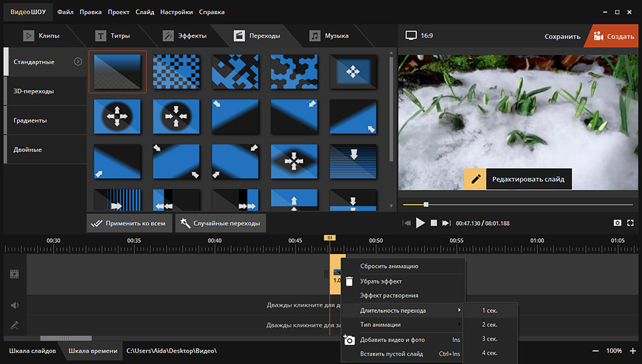The height and width of the screenshot is (364, 642).
Task: Select the checkerboard transition thumbnail
Action: [x=176, y=71]
